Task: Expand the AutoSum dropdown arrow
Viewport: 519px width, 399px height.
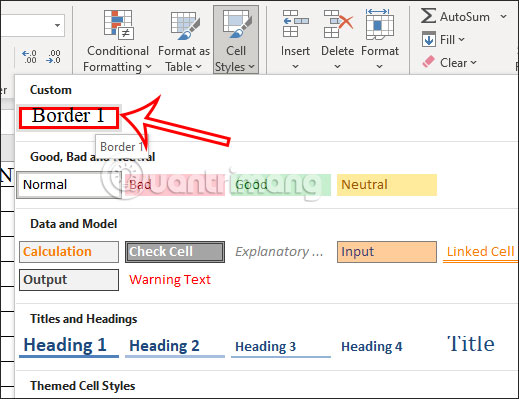Action: [x=503, y=16]
